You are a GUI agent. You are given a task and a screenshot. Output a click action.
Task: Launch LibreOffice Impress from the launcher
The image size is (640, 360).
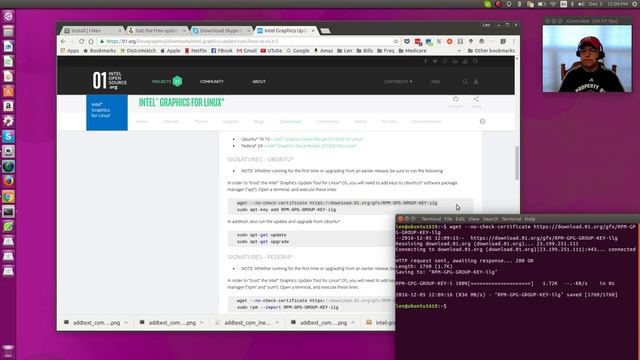[8, 76]
